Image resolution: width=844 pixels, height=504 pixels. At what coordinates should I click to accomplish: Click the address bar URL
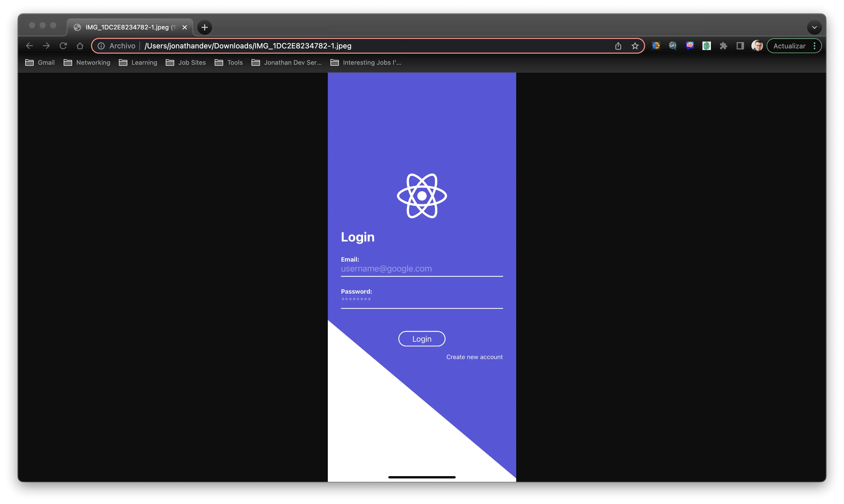(248, 46)
